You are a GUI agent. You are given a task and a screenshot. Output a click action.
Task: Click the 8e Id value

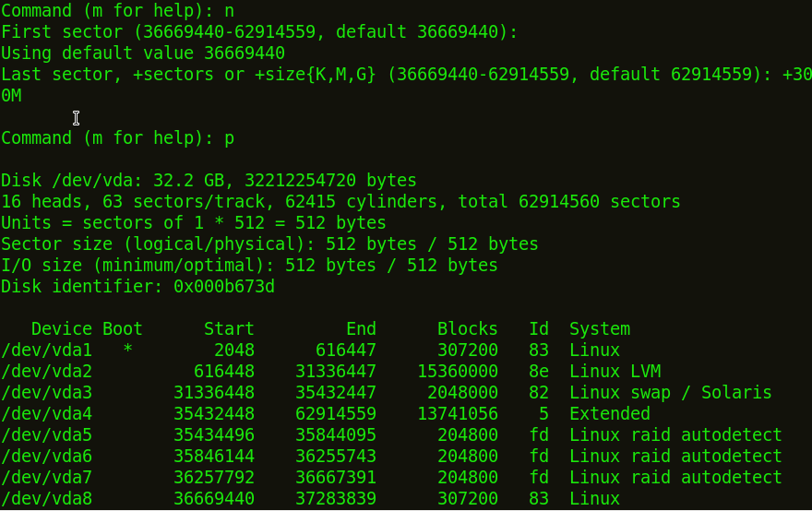pos(539,371)
